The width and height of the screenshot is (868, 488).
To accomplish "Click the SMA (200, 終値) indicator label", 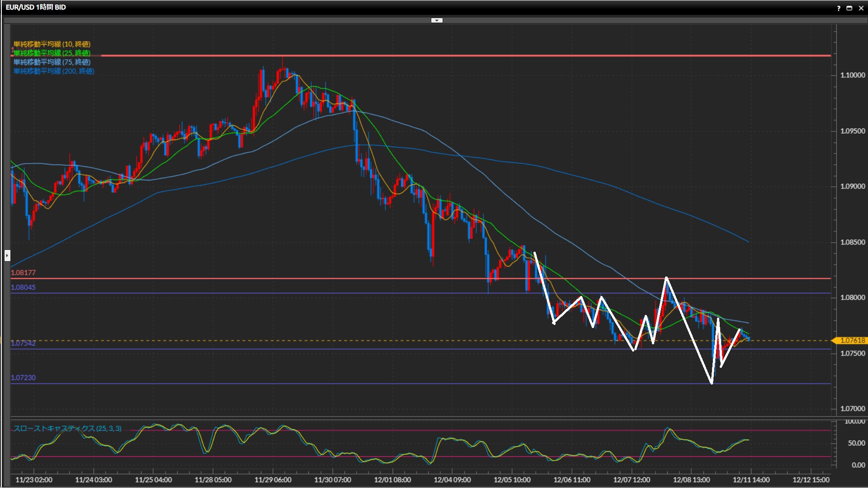I will pos(54,71).
